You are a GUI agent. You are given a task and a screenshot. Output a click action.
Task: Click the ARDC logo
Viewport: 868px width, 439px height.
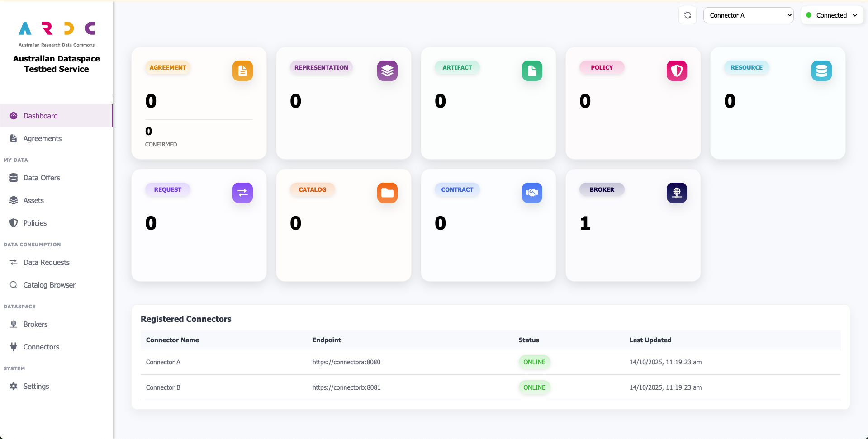coord(57,33)
